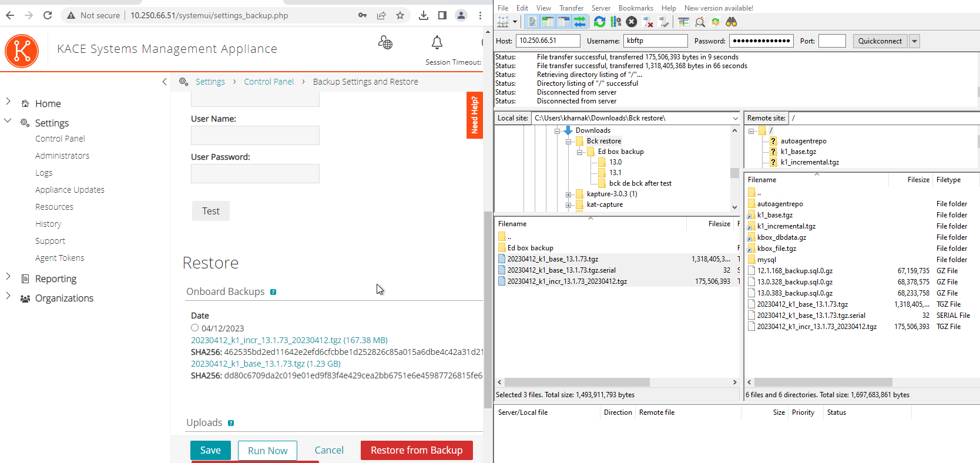This screenshot has width=980, height=463.
Task: Open directory listing filters in FileZilla
Action: click(x=684, y=22)
